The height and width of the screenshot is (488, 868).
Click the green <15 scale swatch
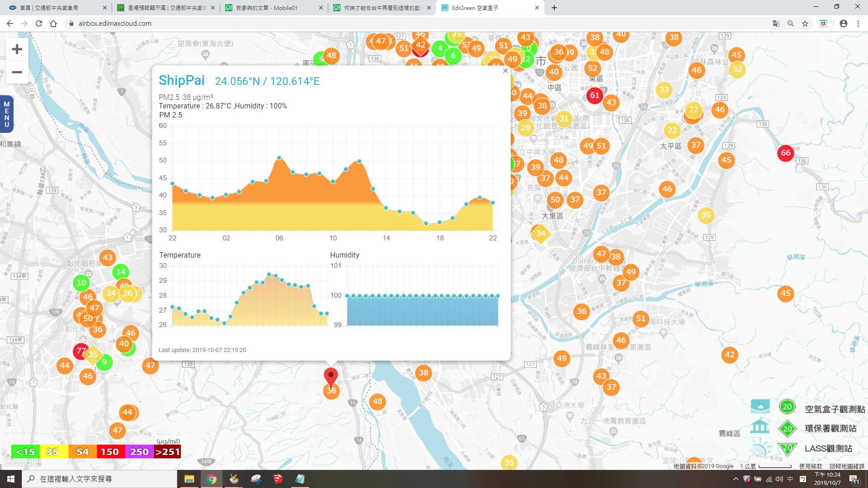(25, 452)
